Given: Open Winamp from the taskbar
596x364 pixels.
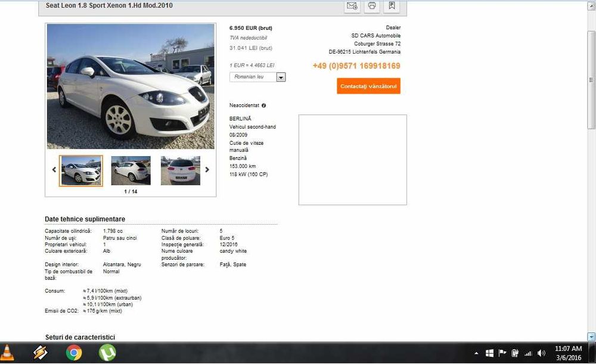Looking at the screenshot, I should click(41, 353).
